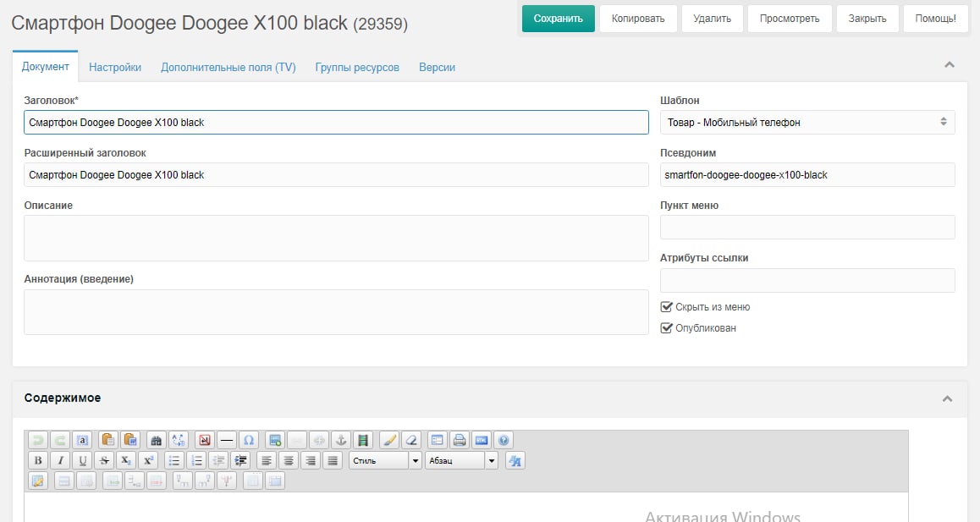Click the paste from Word icon

pos(130,440)
